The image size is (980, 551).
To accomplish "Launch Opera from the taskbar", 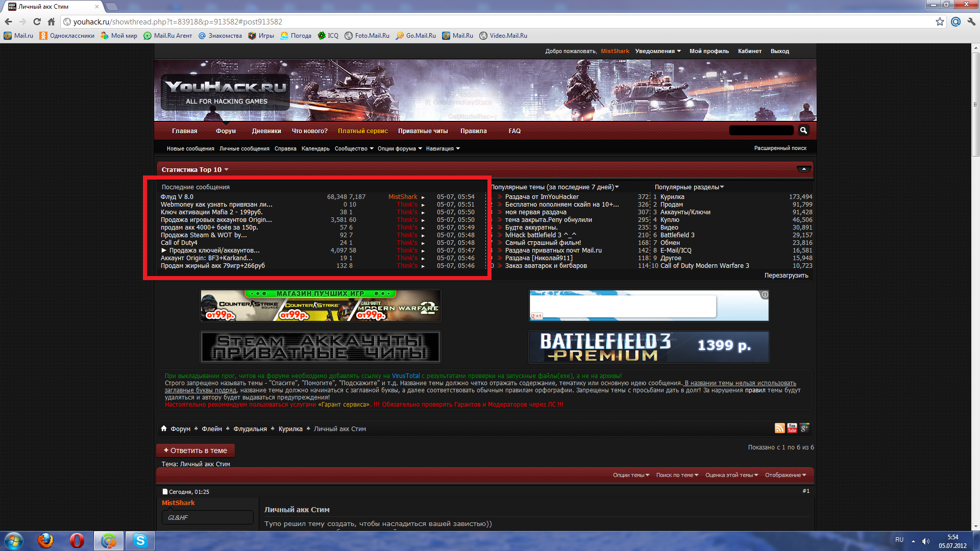I will pos(77,540).
